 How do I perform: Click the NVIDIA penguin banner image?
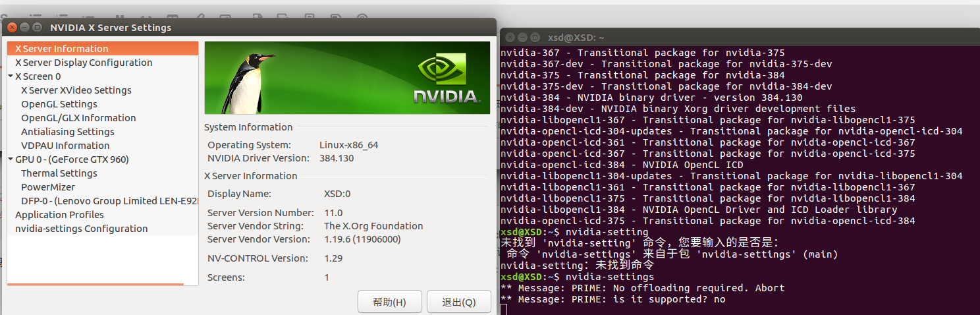pos(347,77)
